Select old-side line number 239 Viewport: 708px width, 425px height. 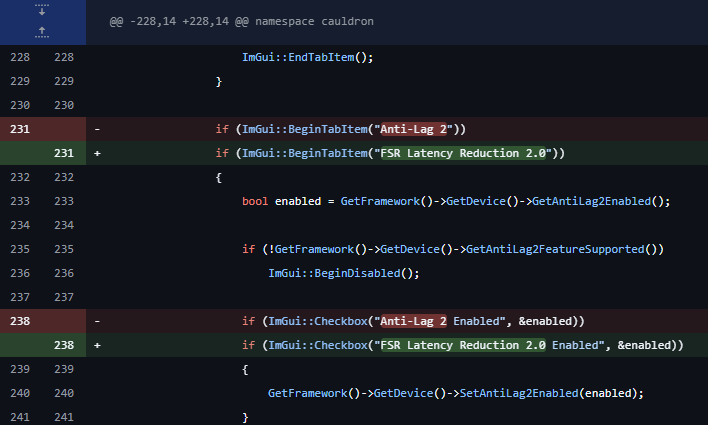[x=20, y=369]
